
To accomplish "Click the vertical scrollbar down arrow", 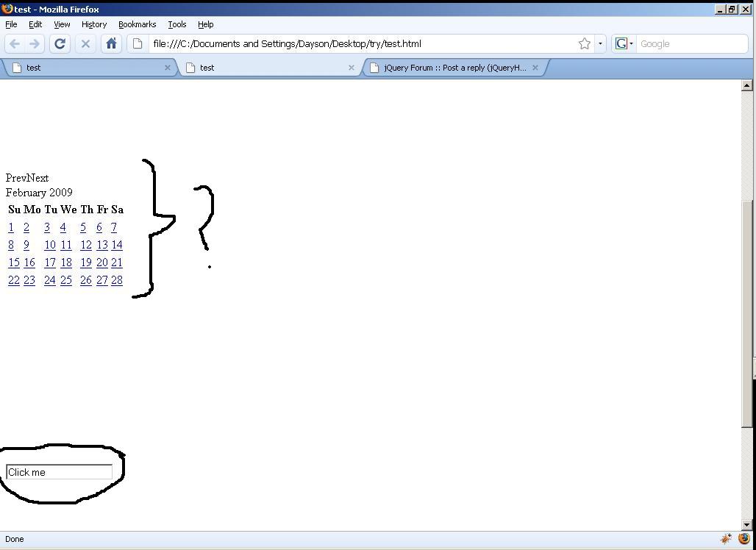I will tap(747, 525).
